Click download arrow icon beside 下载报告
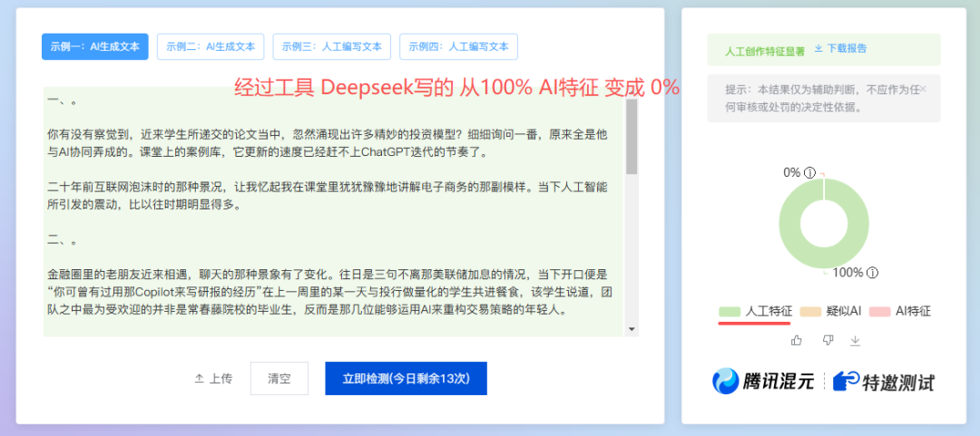The height and width of the screenshot is (436, 980). coord(818,48)
